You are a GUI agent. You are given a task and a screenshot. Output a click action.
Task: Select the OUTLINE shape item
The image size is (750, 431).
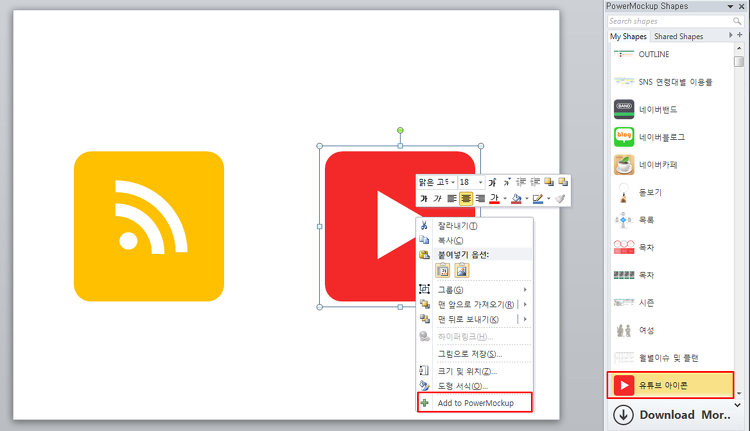[x=671, y=54]
